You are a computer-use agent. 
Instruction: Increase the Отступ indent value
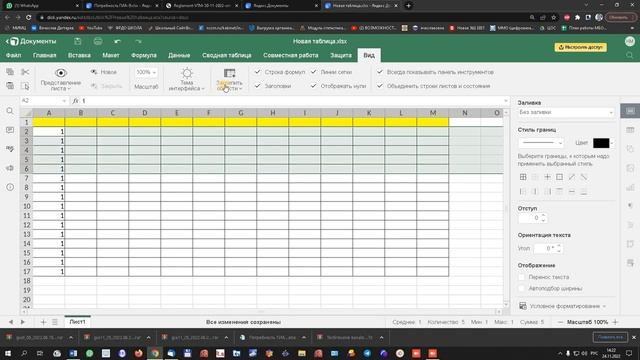point(543,216)
